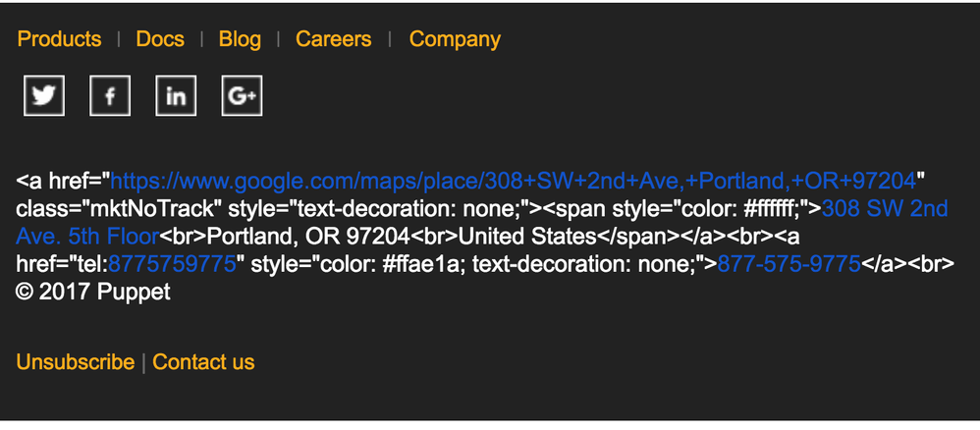This screenshot has height=430, width=980.
Task: Click the © 2017 Puppet copyright text
Action: click(93, 293)
